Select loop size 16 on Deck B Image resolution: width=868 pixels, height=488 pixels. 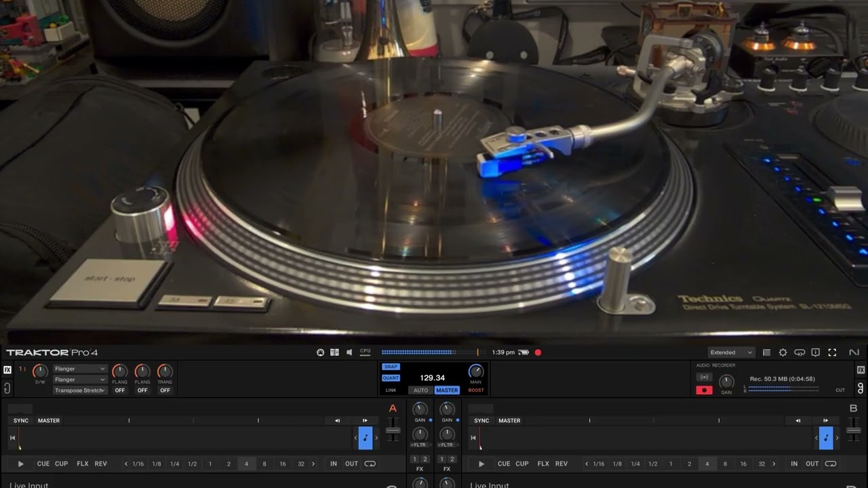(x=743, y=464)
